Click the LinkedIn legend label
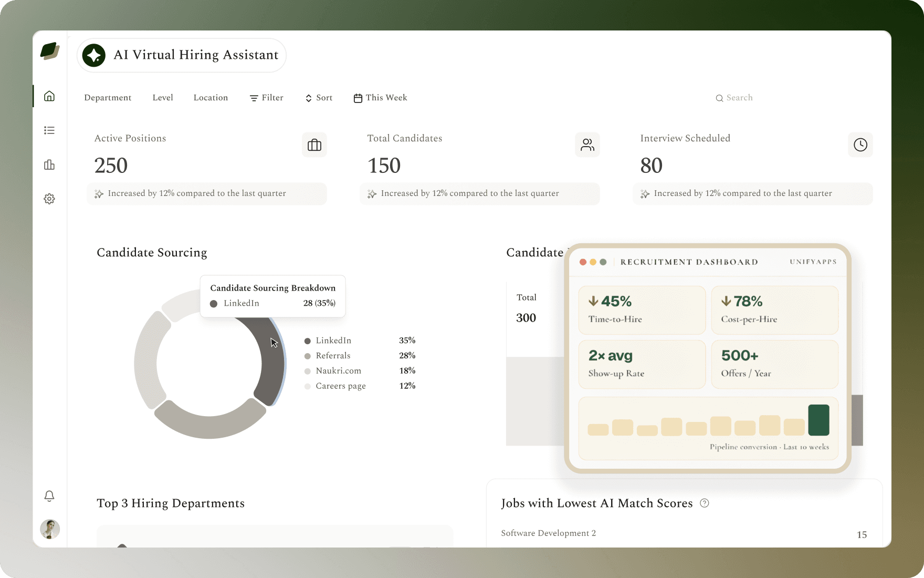Screen dimensions: 924x578 coord(333,340)
